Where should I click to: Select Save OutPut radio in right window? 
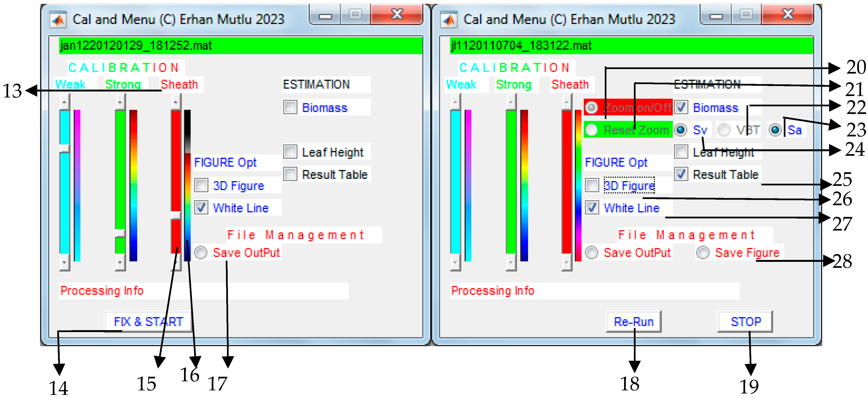(x=592, y=252)
